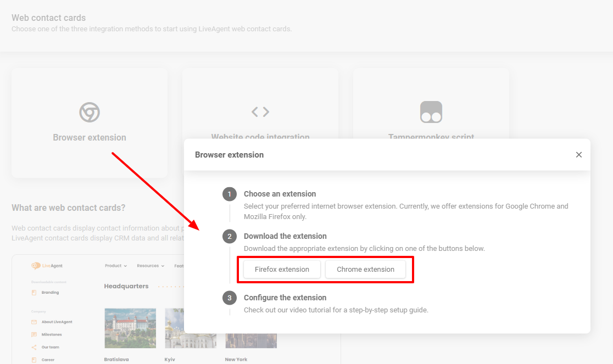Screen dimensions: 613x364
Task: Click the Our team share icon
Action: pos(34,347)
